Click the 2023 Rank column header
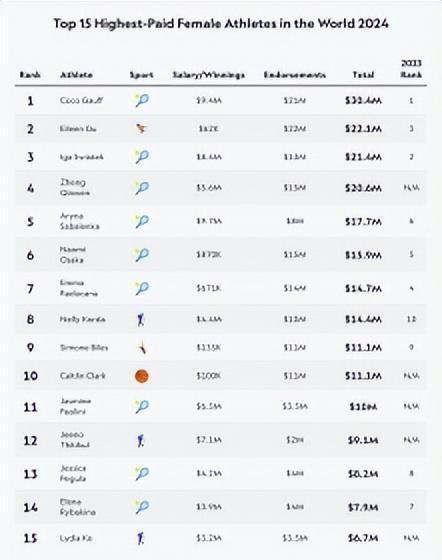 (411, 69)
